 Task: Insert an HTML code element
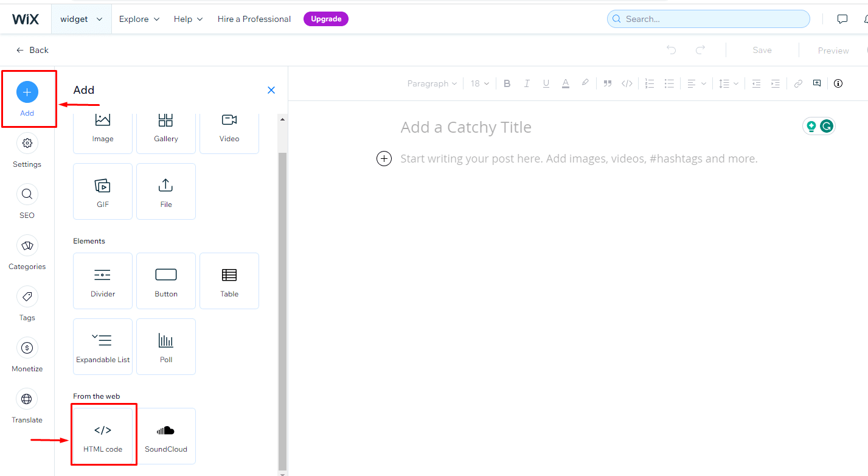coord(103,436)
